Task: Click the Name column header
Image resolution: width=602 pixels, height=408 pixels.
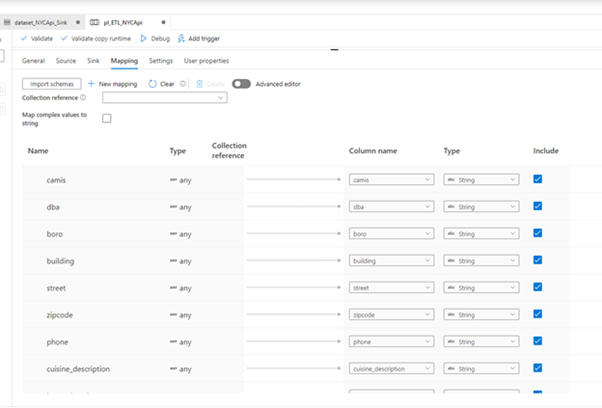Action: coord(38,151)
